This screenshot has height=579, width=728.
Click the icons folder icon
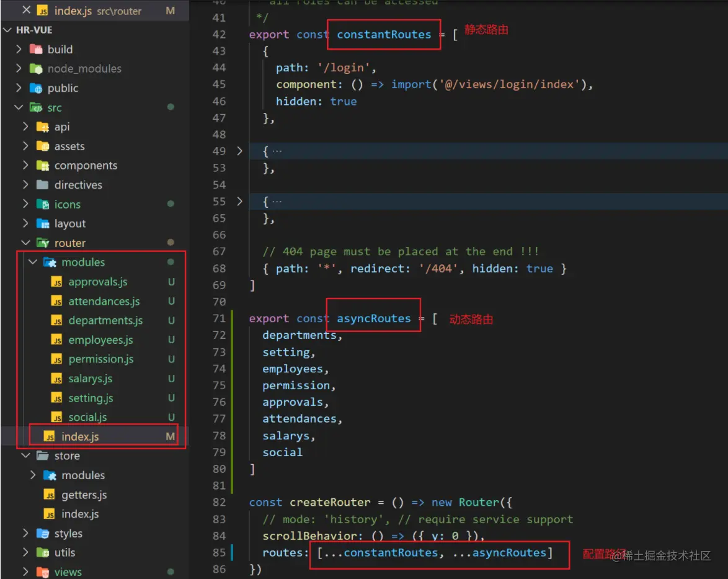click(x=43, y=204)
